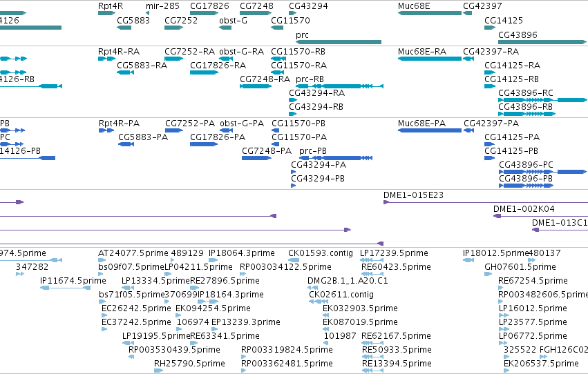This screenshot has width=588, height=374.
Task: Click the Muc68E-RA transcript bar
Action: tap(430, 59)
